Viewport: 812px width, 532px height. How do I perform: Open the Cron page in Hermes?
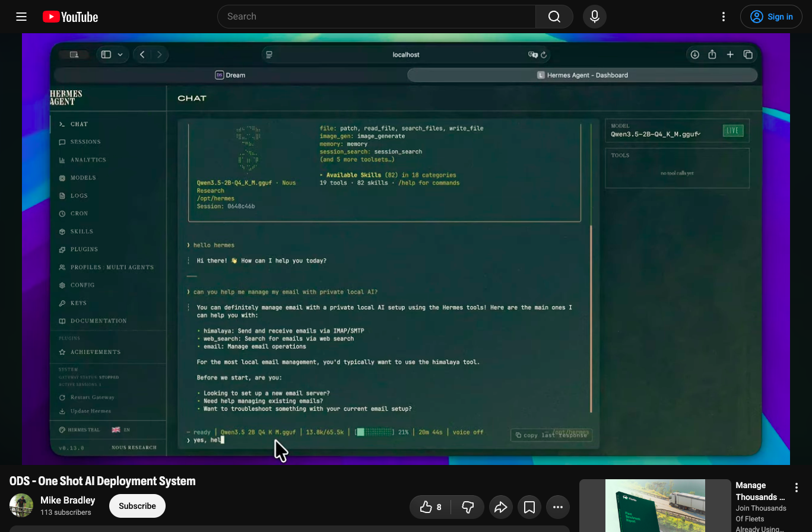point(79,214)
